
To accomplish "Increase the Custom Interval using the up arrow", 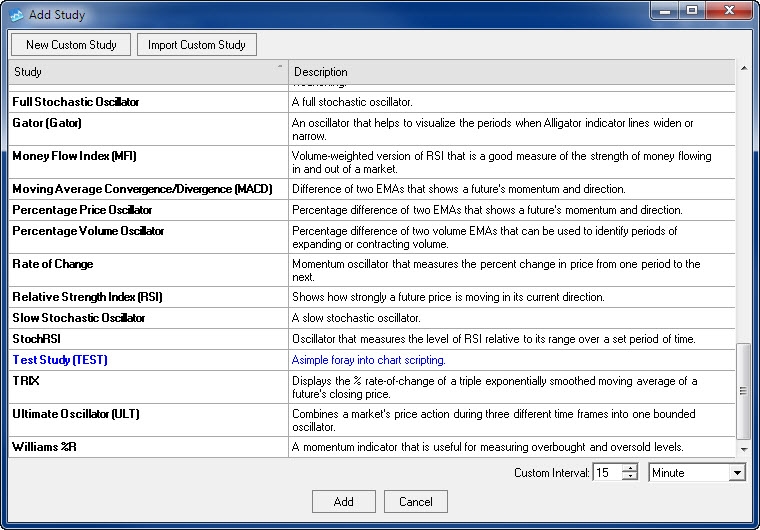I will pyautogui.click(x=629, y=468).
